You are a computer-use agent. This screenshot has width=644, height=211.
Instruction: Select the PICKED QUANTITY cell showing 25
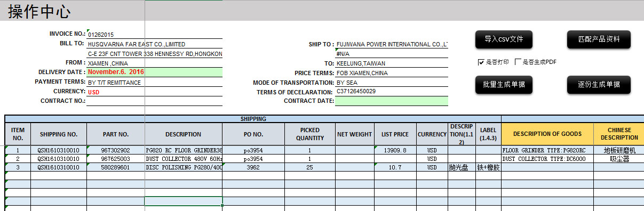tap(310, 167)
